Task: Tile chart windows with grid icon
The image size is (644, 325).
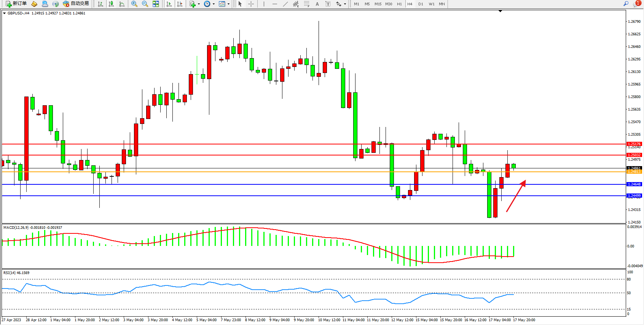Action: [156, 4]
